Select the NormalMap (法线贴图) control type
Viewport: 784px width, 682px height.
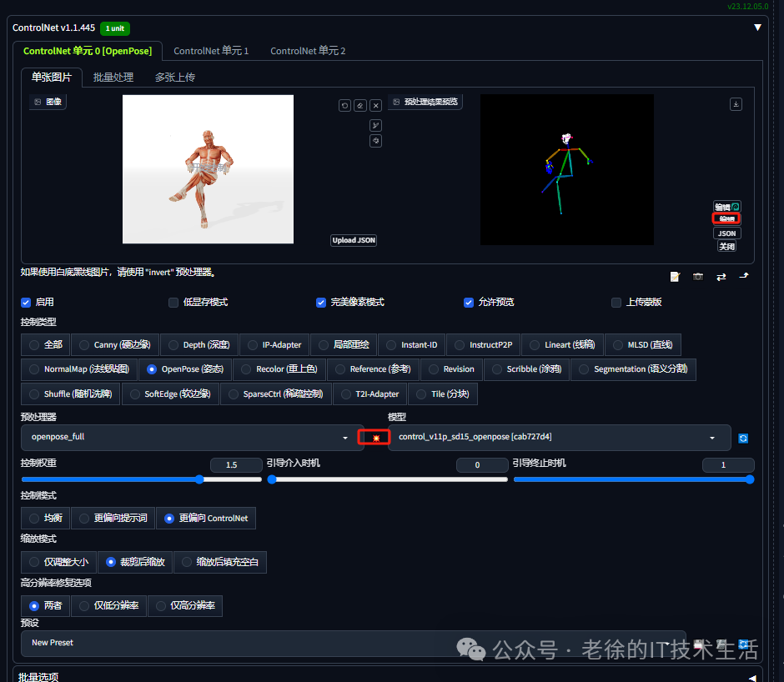coord(79,369)
